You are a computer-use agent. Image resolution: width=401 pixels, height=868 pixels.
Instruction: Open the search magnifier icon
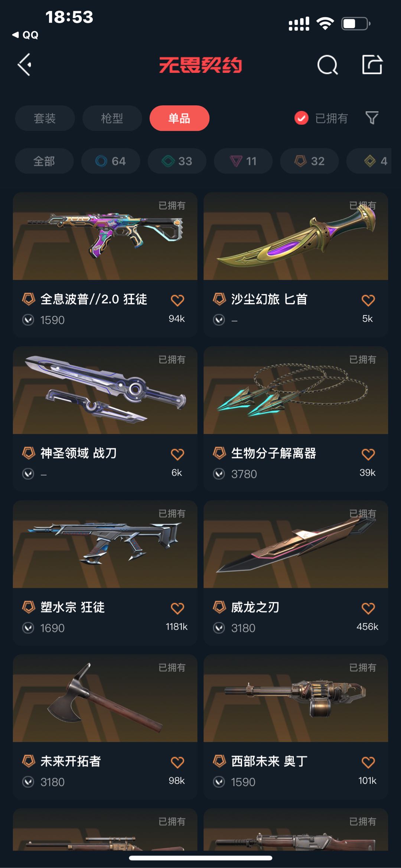point(327,65)
